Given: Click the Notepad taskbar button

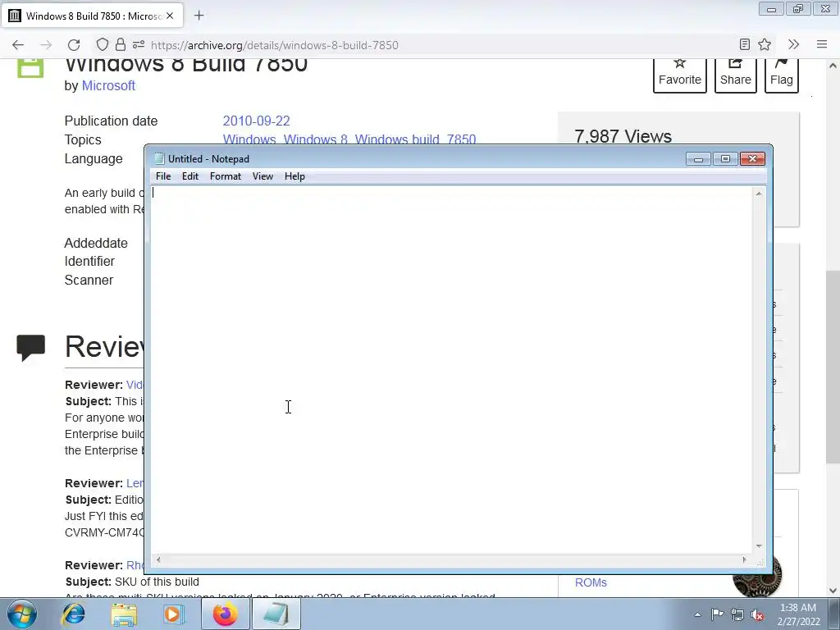Looking at the screenshot, I should (276, 614).
